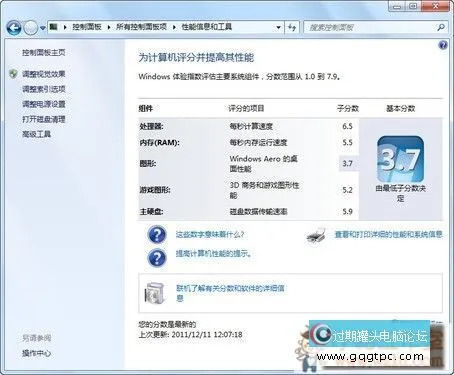
Task: Open 这些数字意味着什么? link
Action: pos(210,235)
